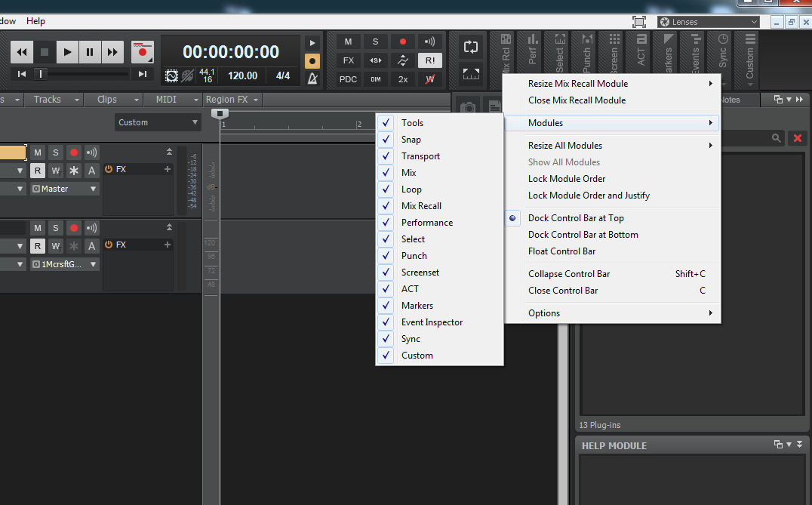The width and height of the screenshot is (812, 505).
Task: Select Dock Control Bar at Top radio option
Action: (576, 218)
